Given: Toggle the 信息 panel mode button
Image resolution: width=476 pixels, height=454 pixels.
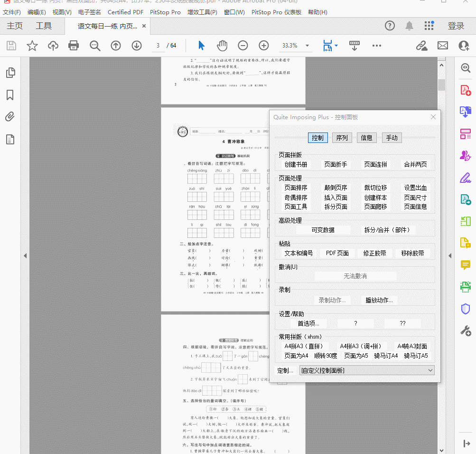Looking at the screenshot, I should (366, 138).
